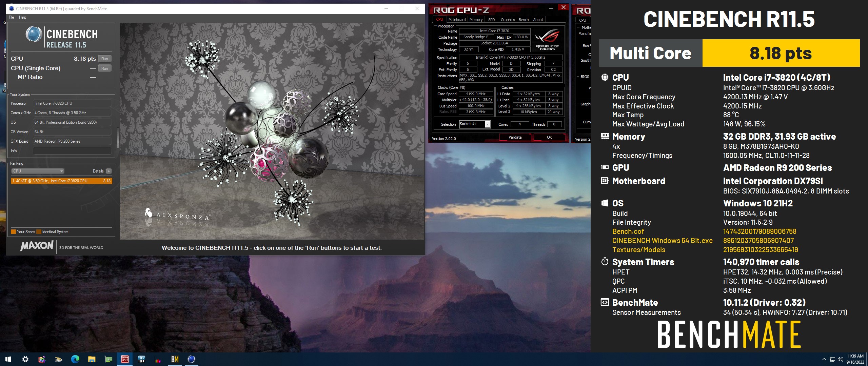The image size is (868, 366).
Task: Minimize the ROG CPU-Z window
Action: pos(552,8)
